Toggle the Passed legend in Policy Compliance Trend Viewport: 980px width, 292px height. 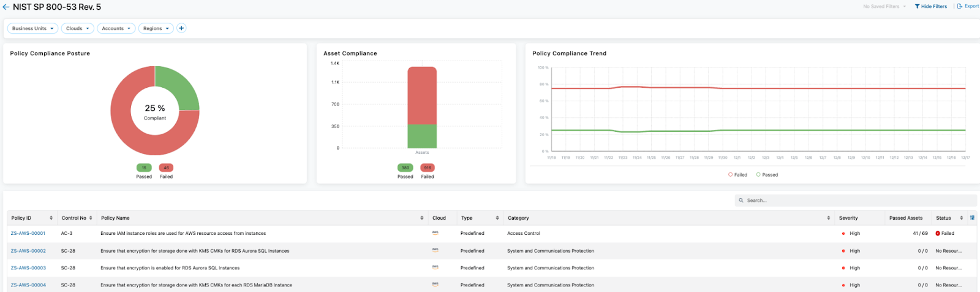click(x=767, y=175)
